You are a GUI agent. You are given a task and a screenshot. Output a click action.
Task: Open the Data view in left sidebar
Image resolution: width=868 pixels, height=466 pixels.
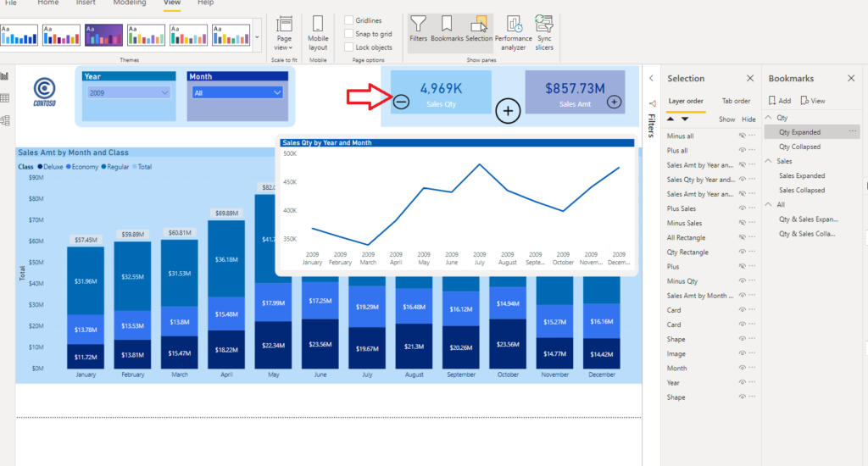click(x=5, y=98)
